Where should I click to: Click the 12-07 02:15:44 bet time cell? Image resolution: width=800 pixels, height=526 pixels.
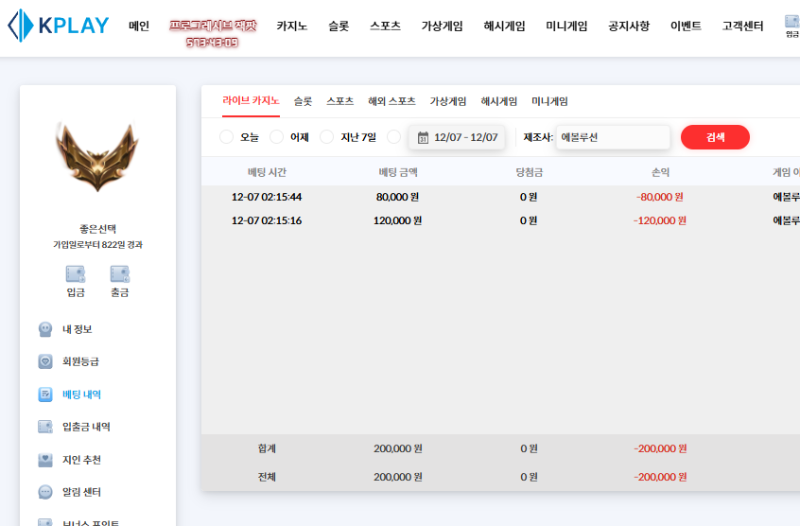click(x=267, y=197)
